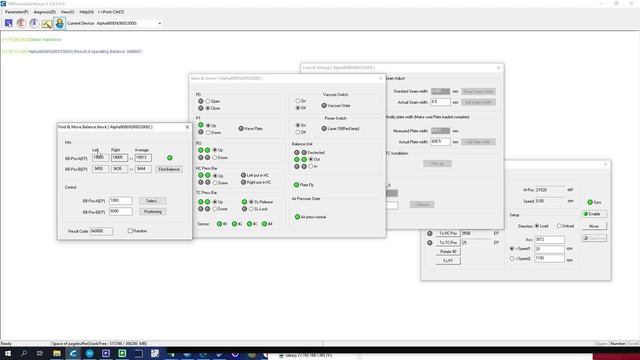Click Left put in HC indicator
This screenshot has width=640, height=360.
tap(243, 175)
